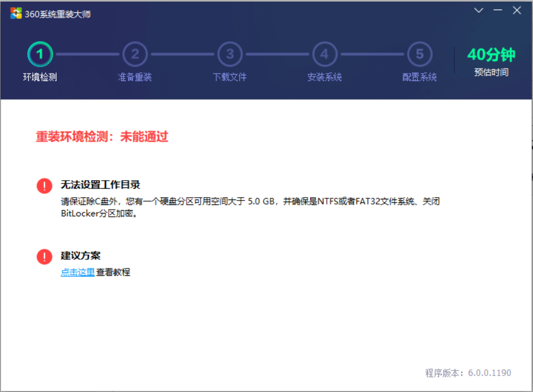The height and width of the screenshot is (392, 533).
Task: Click the 360 app logo icon
Action: (16, 14)
